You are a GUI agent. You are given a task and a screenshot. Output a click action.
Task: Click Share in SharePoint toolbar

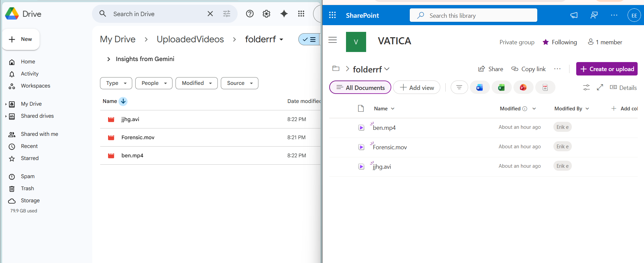click(491, 69)
